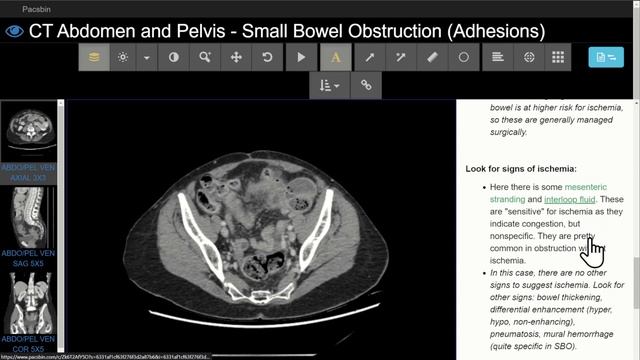Click the blue case notes panel button
The height and width of the screenshot is (360, 640).
coord(606,57)
